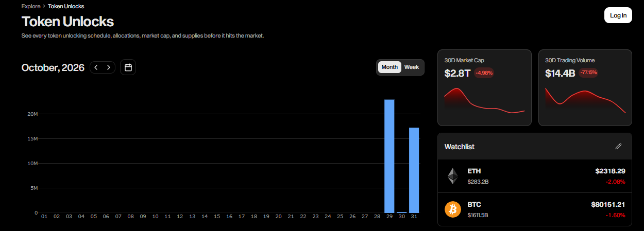Go to previous month with left chevron
Viewport: 644px width, 231px height.
[96, 67]
